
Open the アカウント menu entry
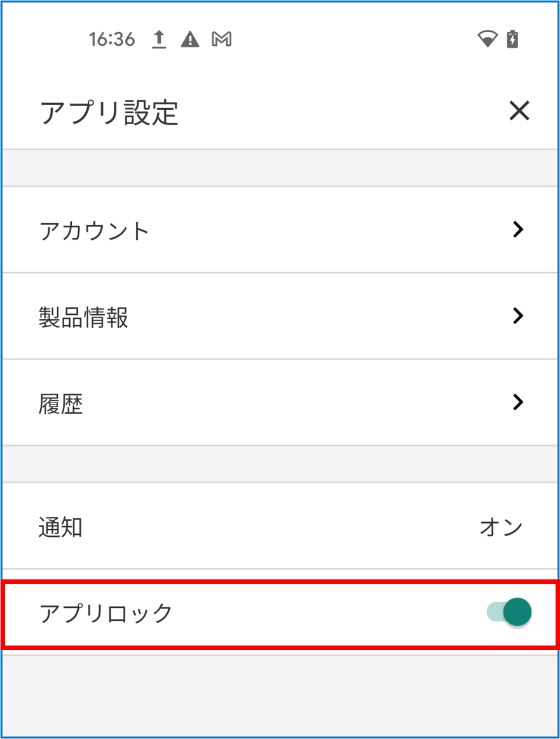(x=94, y=230)
